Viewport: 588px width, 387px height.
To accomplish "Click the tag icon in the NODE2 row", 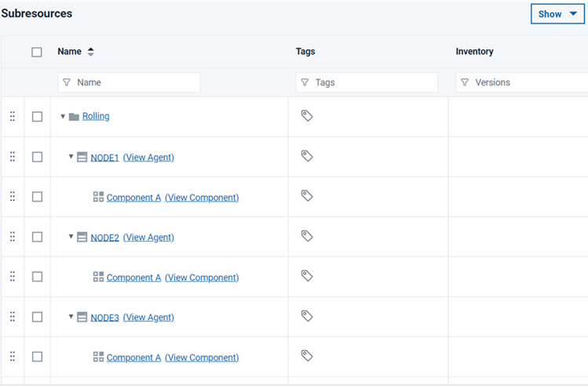I will [x=307, y=236].
